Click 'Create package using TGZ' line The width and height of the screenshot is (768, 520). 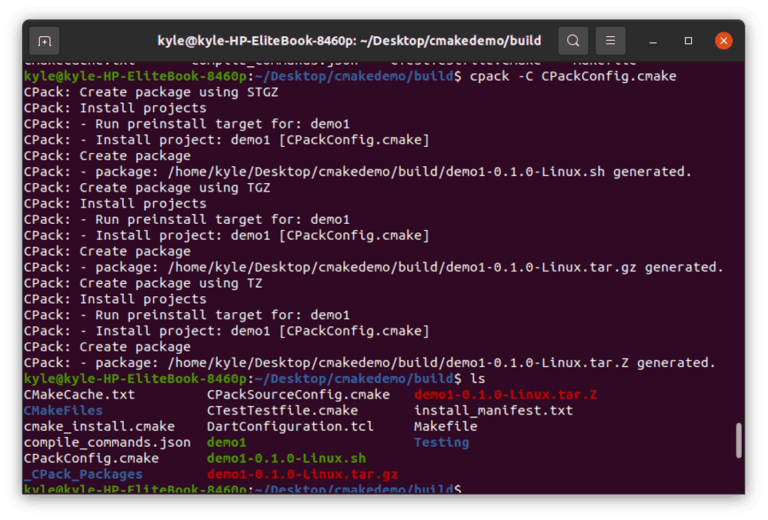tap(147, 188)
